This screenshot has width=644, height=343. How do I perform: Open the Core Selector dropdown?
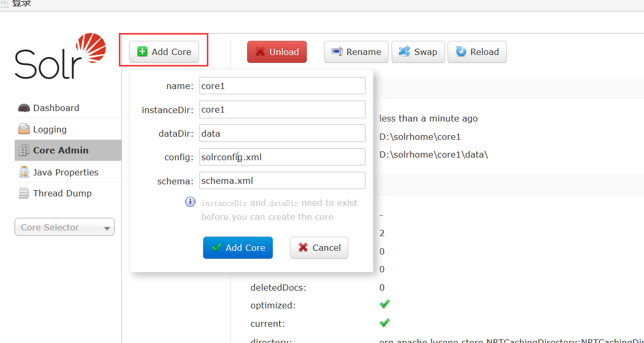(64, 227)
